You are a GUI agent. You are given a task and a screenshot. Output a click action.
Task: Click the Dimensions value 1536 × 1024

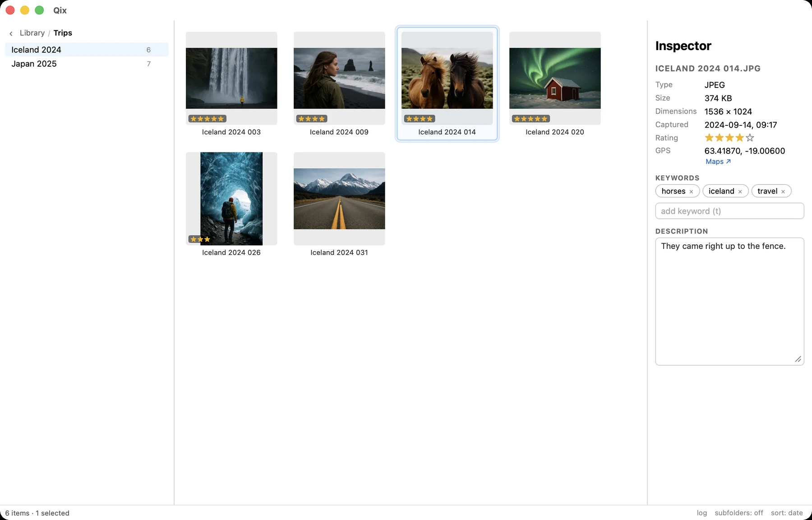(x=728, y=111)
